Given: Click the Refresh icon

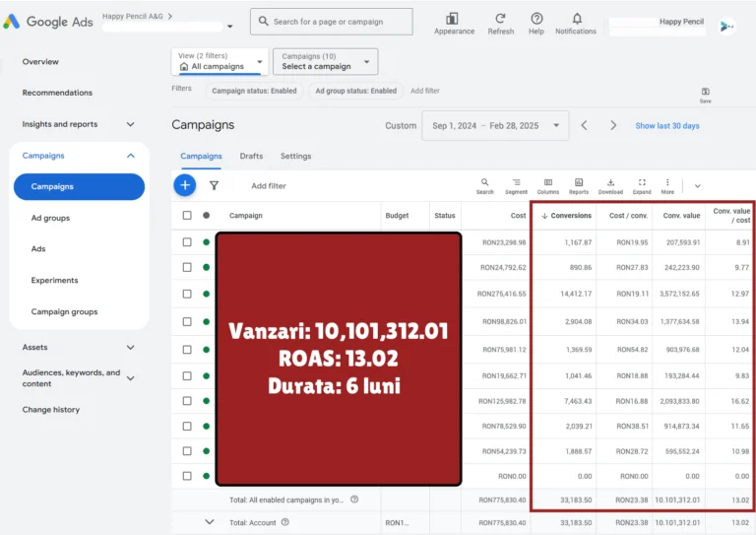Looking at the screenshot, I should click(x=500, y=19).
